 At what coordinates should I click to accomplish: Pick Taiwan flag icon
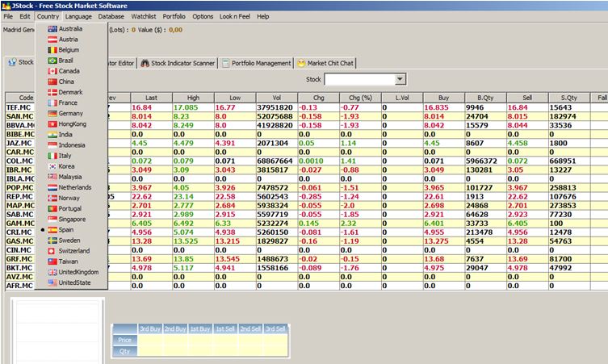(52, 261)
